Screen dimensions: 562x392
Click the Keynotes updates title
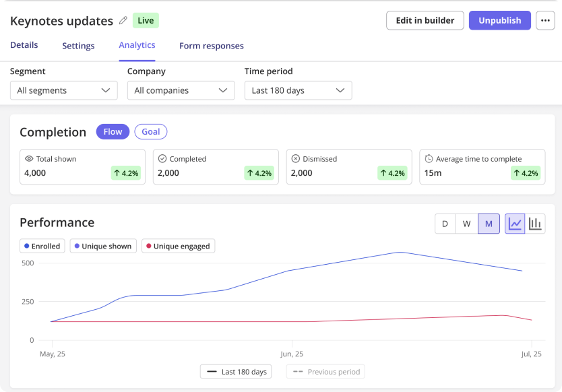(61, 21)
